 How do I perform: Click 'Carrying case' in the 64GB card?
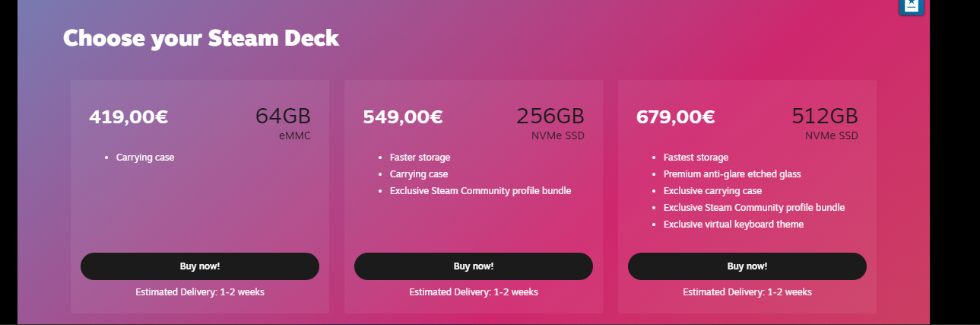(145, 158)
